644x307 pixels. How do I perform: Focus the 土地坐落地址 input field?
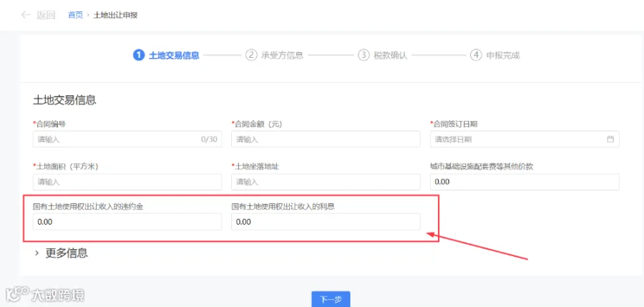(326, 182)
